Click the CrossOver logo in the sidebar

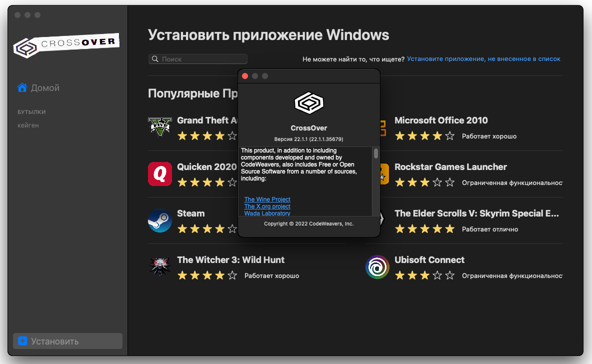pyautogui.click(x=66, y=45)
